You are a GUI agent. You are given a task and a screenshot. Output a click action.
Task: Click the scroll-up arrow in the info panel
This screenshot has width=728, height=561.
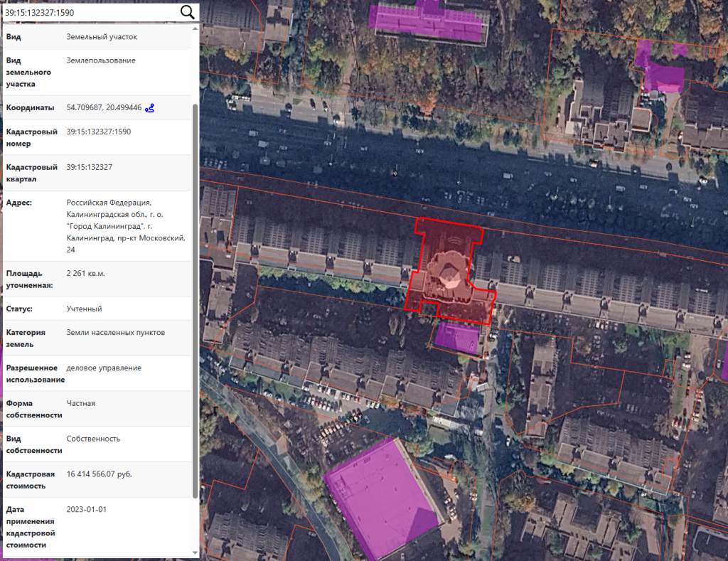tap(196, 28)
